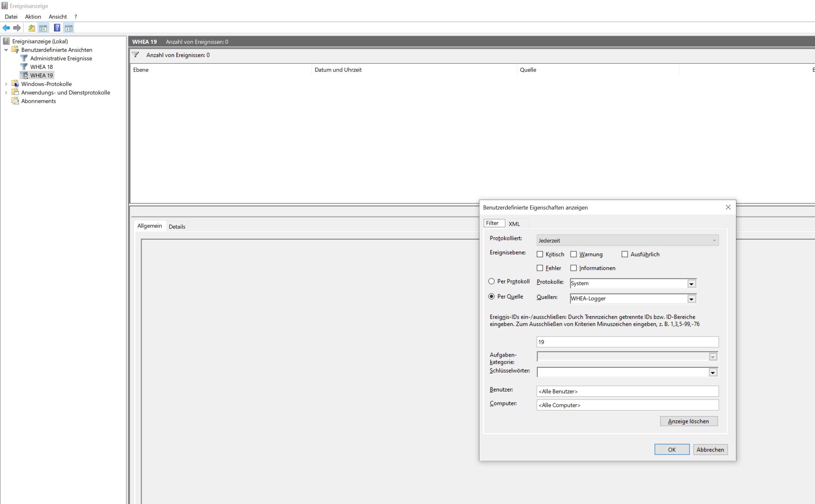The width and height of the screenshot is (815, 504).
Task: Sort by the Datum und Uhrzeit column
Action: coord(414,70)
